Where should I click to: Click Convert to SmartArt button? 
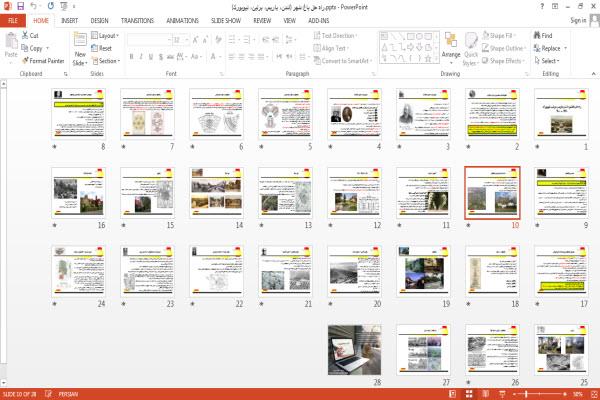point(342,61)
